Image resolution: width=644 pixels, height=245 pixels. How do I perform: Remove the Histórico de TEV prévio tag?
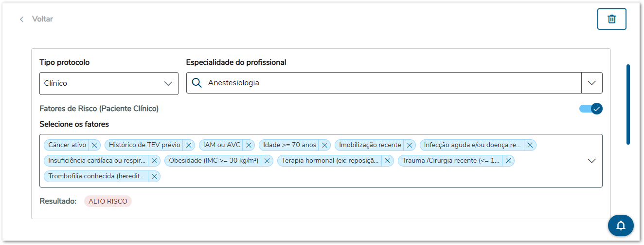click(x=189, y=145)
